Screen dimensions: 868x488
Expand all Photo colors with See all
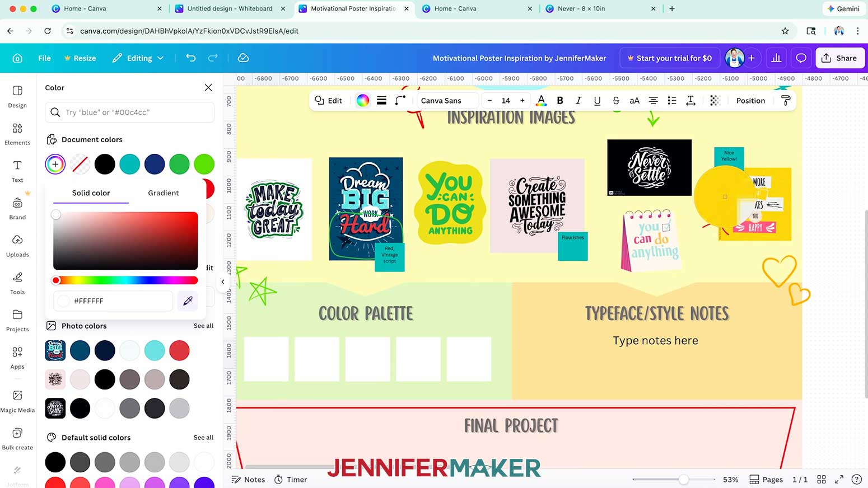coord(203,326)
